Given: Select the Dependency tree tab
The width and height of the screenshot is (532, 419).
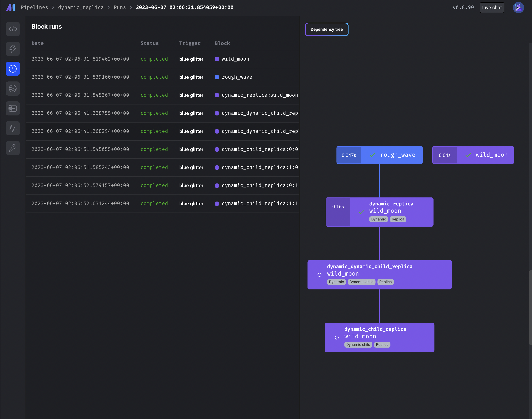Looking at the screenshot, I should pos(326,29).
